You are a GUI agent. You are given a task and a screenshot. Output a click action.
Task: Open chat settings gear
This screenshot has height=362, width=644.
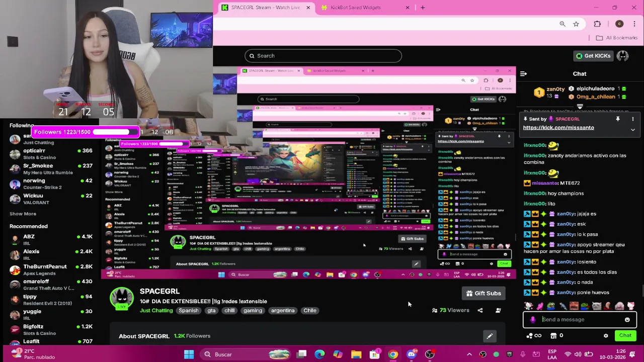coord(606,336)
